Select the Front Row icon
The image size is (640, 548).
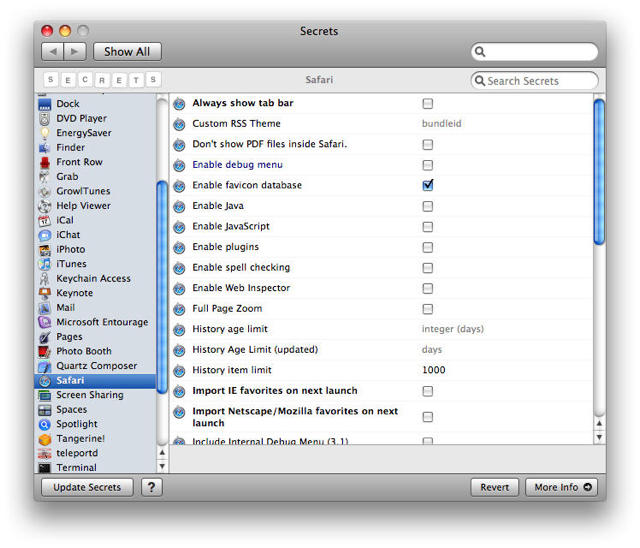tap(45, 162)
